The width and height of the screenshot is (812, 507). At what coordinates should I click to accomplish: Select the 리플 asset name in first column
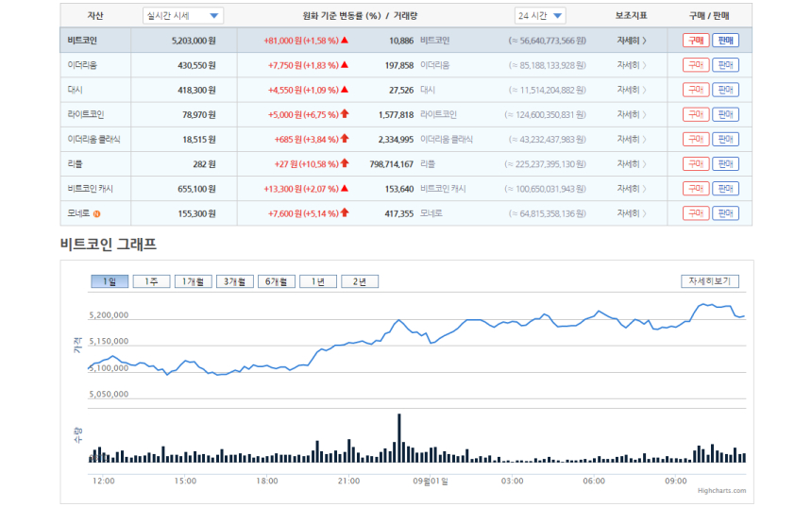coord(76,164)
